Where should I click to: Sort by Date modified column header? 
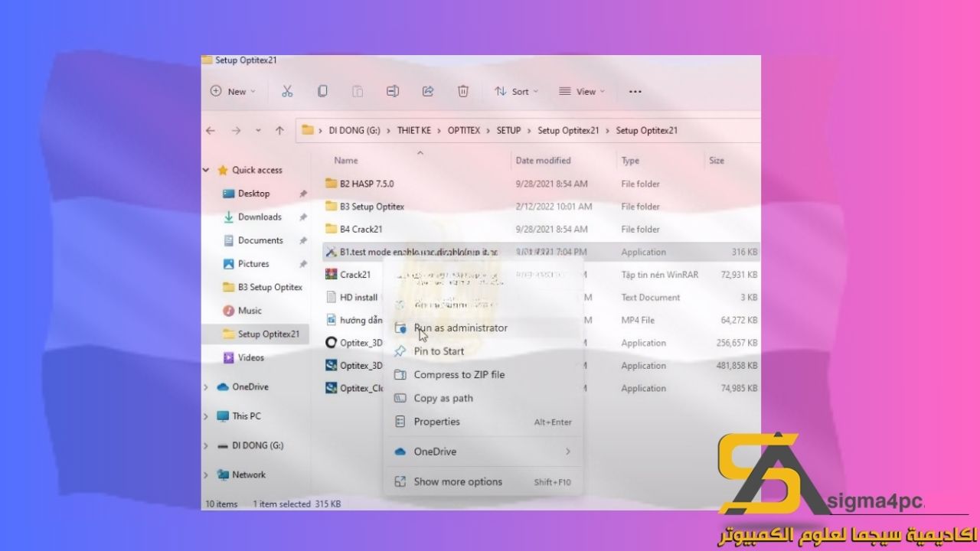(x=543, y=161)
